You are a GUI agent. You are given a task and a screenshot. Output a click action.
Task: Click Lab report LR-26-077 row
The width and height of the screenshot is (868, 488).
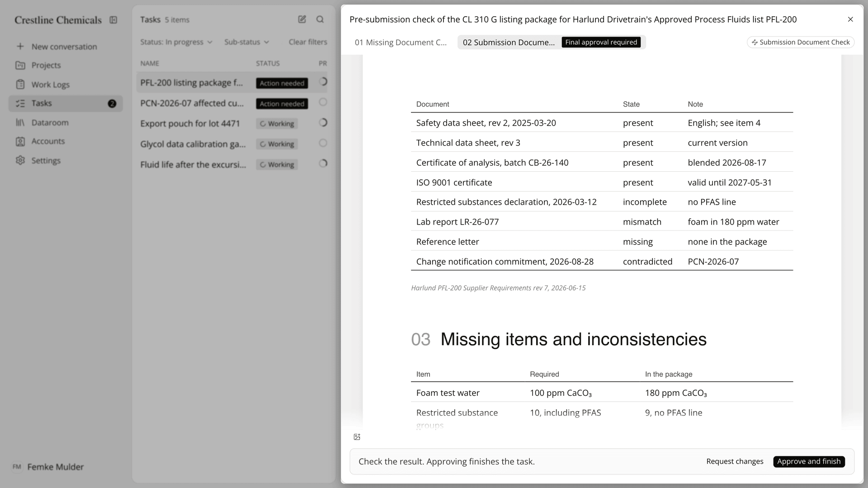pos(602,221)
